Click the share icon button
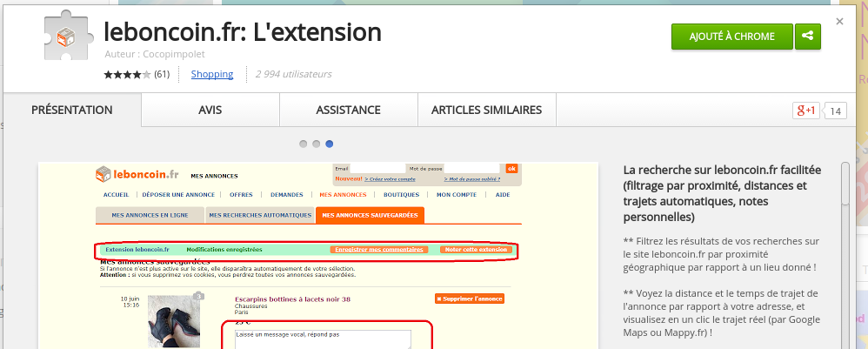 pyautogui.click(x=808, y=37)
